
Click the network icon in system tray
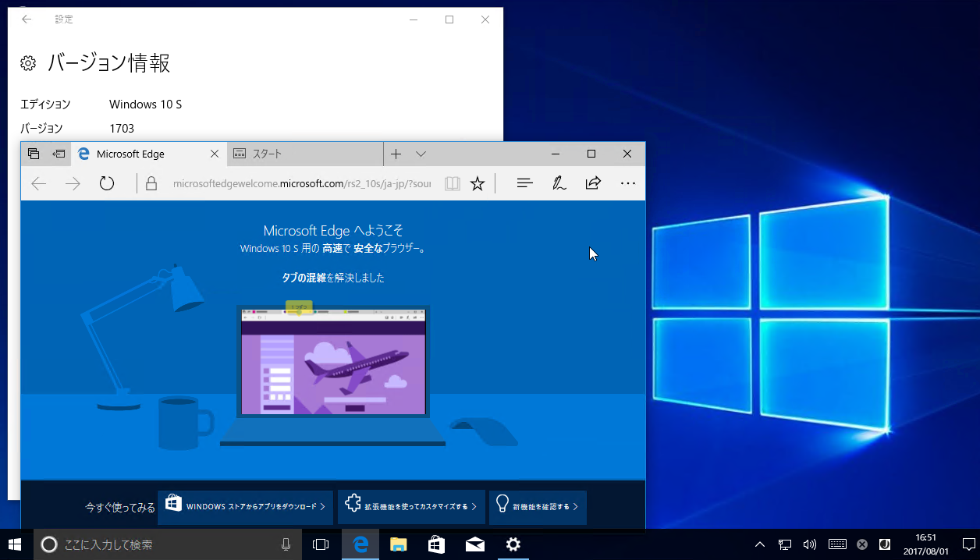point(785,544)
